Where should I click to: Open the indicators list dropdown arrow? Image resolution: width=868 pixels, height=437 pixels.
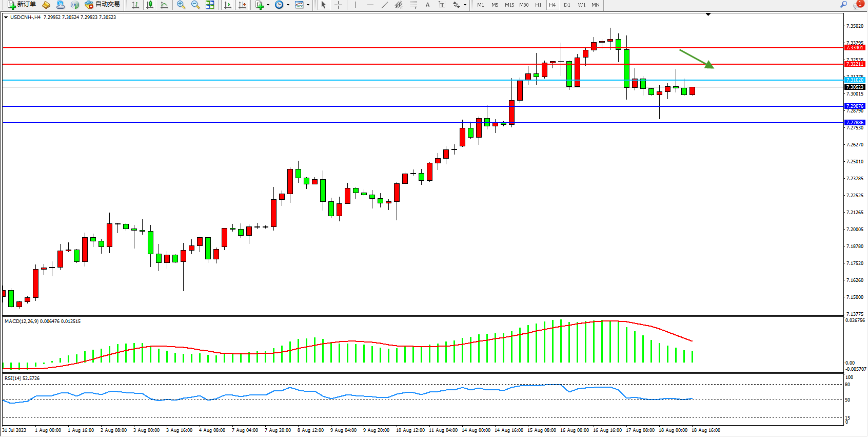click(268, 5)
